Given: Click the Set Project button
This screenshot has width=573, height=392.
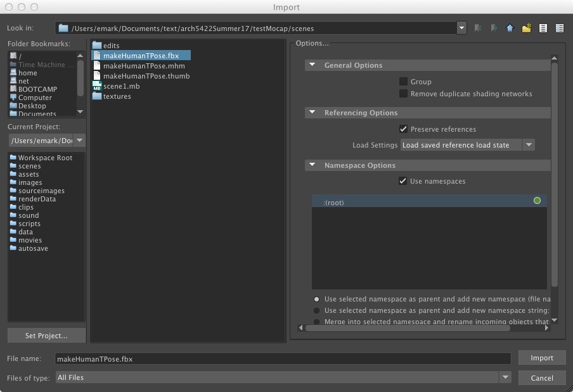Looking at the screenshot, I should click(46, 335).
